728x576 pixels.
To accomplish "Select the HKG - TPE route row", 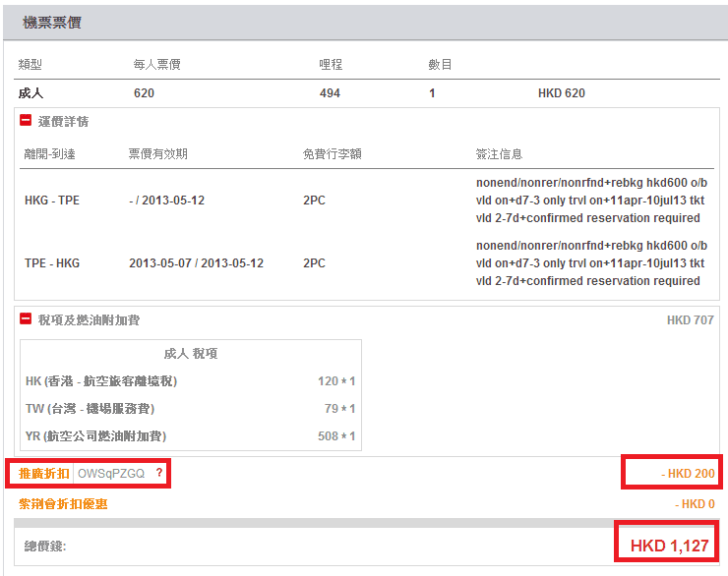I will pyautogui.click(x=52, y=201).
